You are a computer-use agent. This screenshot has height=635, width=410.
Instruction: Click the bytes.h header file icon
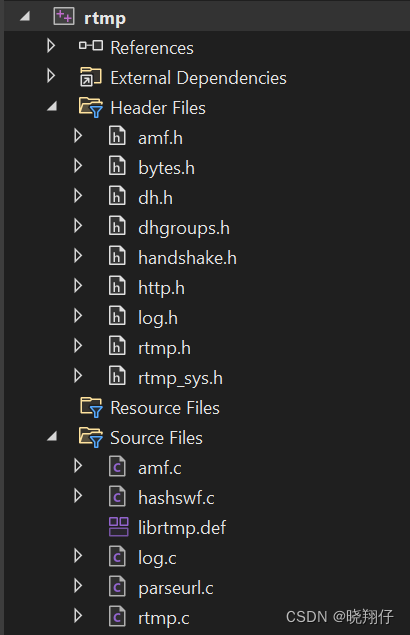click(117, 166)
